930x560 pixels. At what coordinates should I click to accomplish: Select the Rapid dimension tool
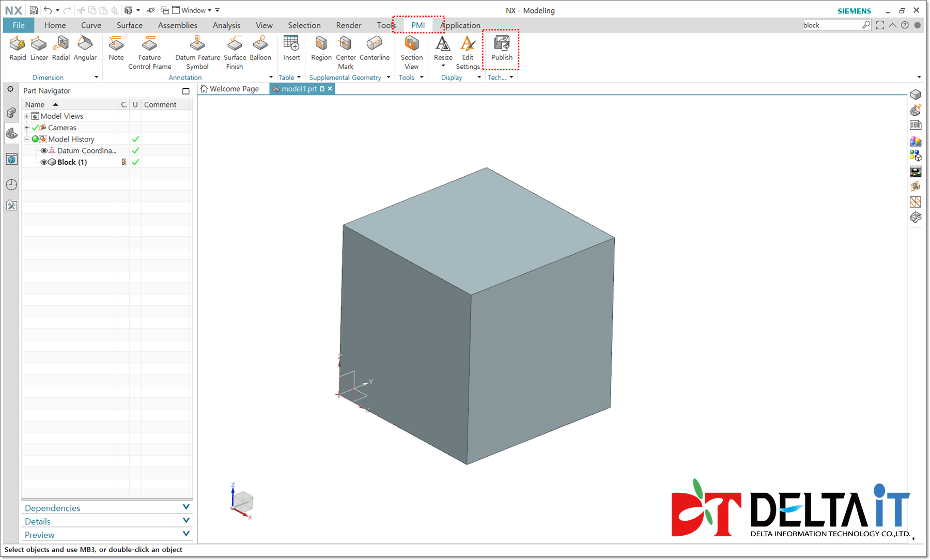pyautogui.click(x=17, y=49)
